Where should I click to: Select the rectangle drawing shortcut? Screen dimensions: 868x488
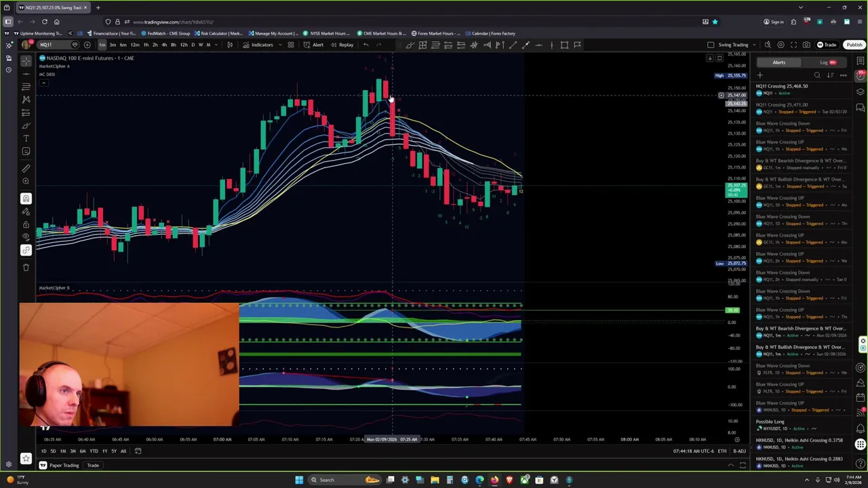click(x=564, y=45)
